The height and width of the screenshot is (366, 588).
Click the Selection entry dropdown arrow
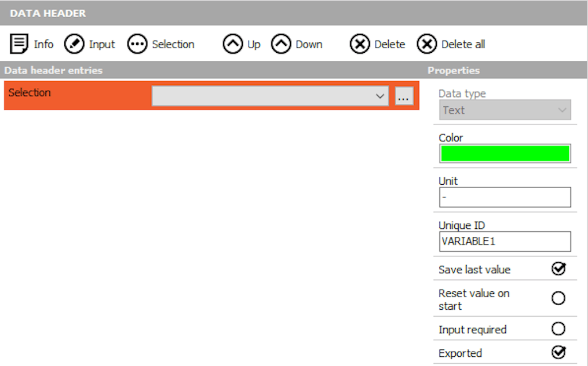[380, 96]
